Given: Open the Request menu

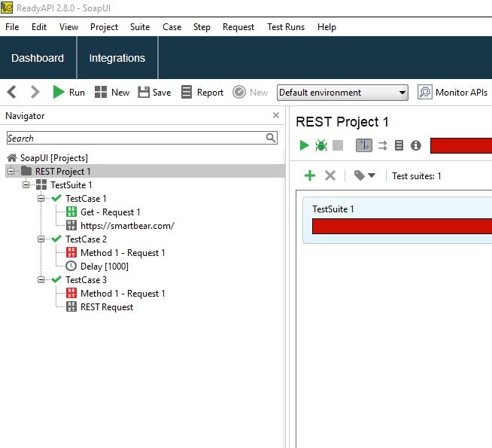Looking at the screenshot, I should coord(238,27).
